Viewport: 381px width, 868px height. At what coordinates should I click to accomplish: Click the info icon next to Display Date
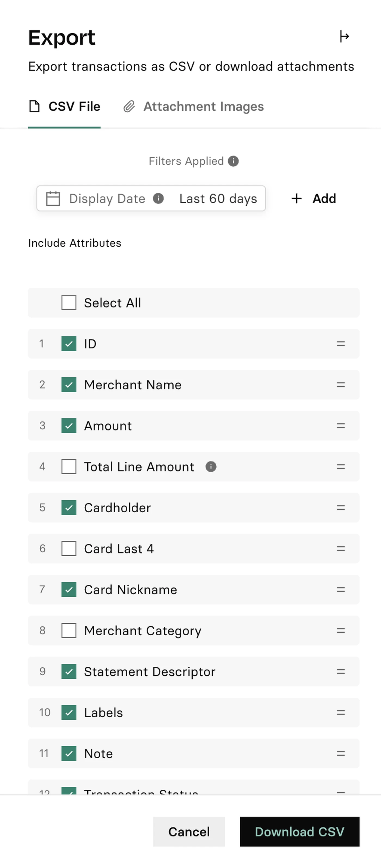(x=158, y=198)
